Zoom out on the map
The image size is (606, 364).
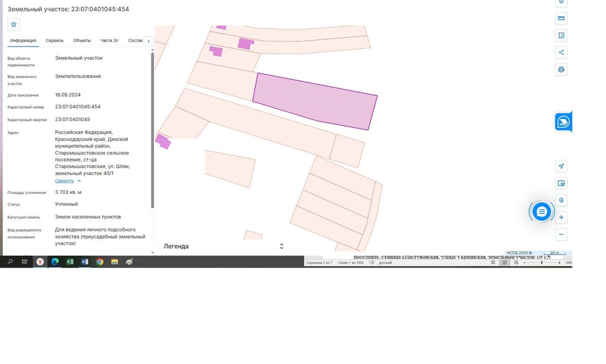(561, 234)
